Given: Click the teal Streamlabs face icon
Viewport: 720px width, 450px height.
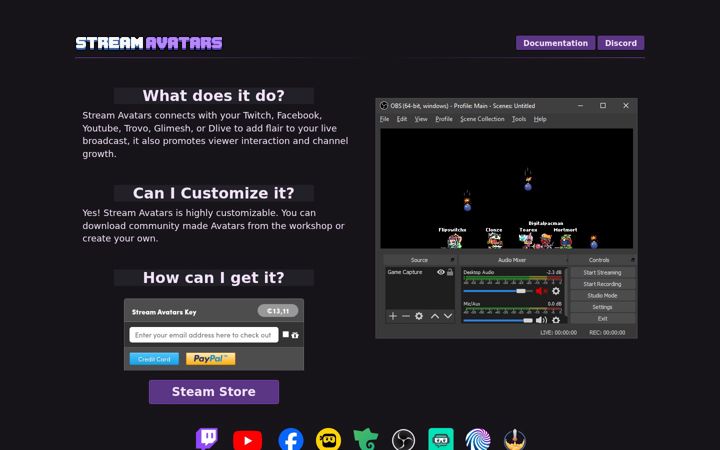Looking at the screenshot, I should (441, 439).
